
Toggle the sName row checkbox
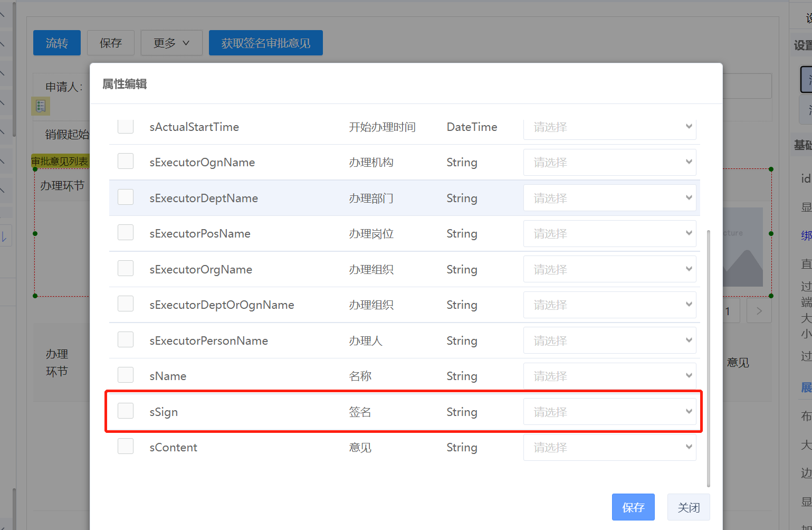click(x=126, y=375)
